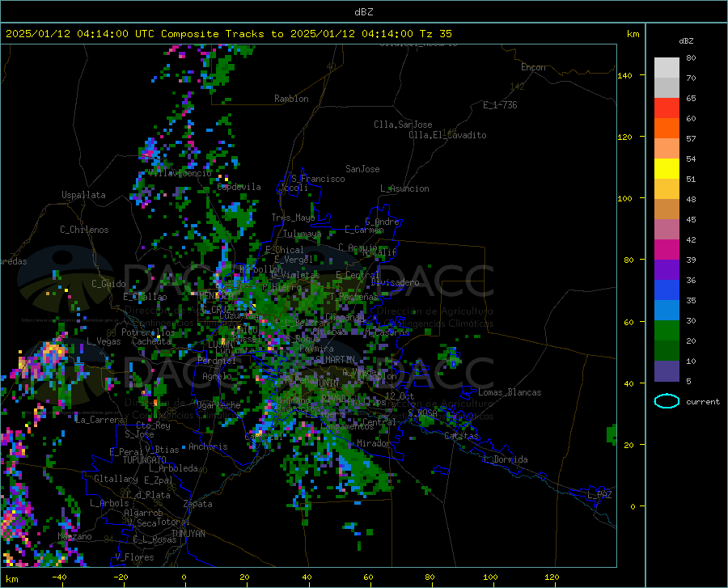Click the 'Anchoris' place label

coord(208,446)
